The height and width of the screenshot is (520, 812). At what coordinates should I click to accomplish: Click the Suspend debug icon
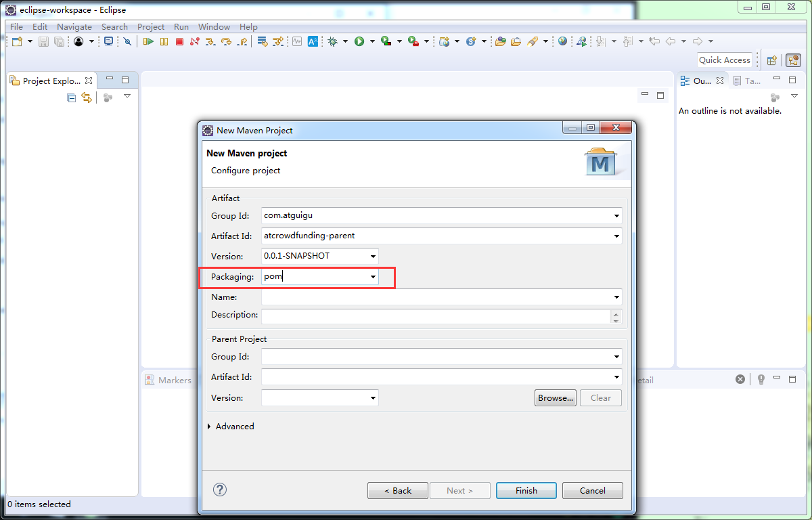coord(164,41)
